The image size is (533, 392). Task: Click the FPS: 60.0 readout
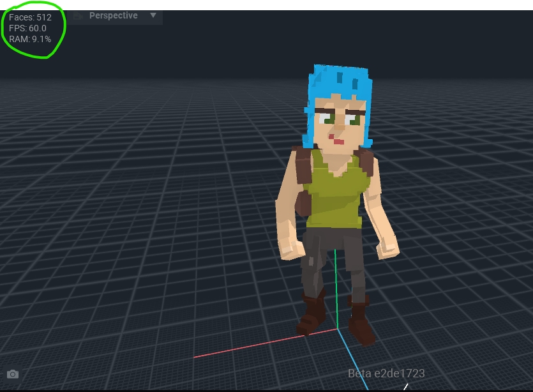(27, 28)
